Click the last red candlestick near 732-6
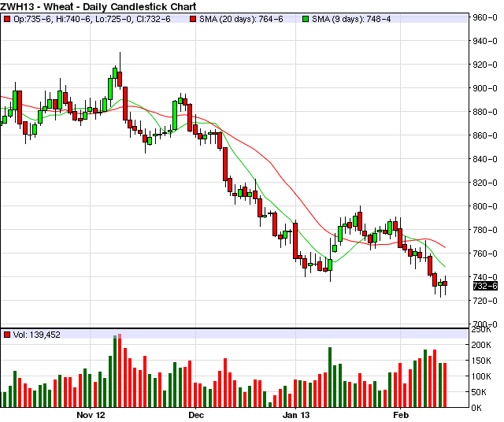This screenshot has height=422, width=504. click(x=445, y=283)
